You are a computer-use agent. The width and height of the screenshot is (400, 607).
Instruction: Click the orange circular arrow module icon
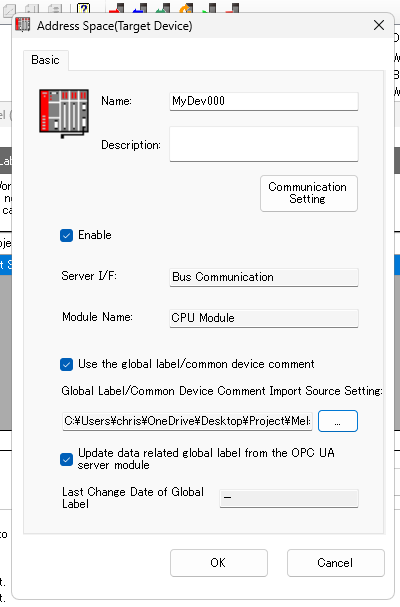point(186,8)
